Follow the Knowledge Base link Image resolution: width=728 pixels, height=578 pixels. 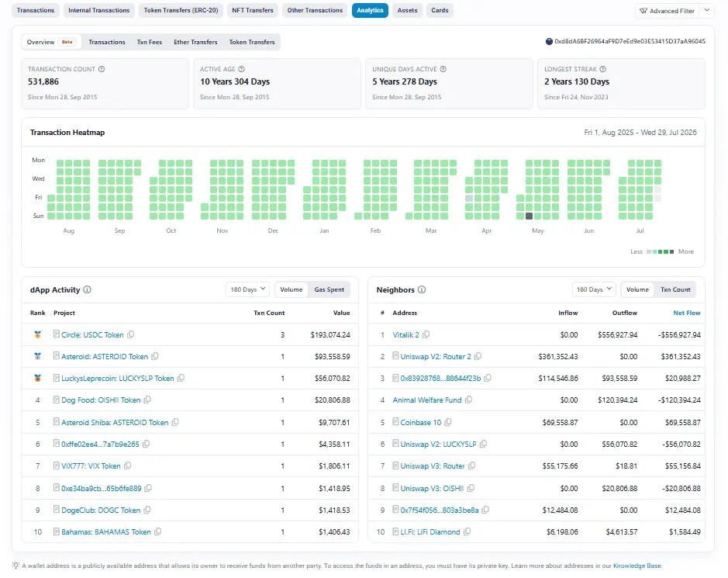(637, 566)
